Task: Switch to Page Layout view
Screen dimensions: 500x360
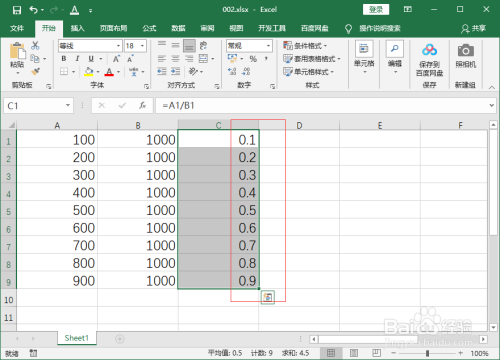Action: pos(354,353)
